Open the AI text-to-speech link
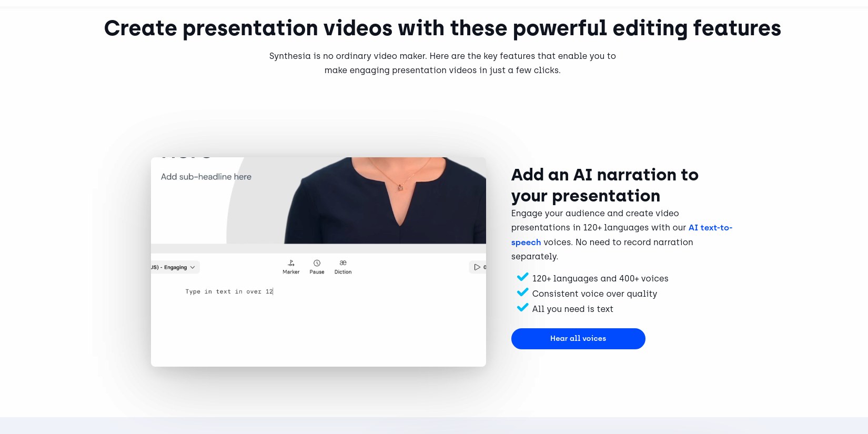The image size is (868, 434). (x=710, y=228)
